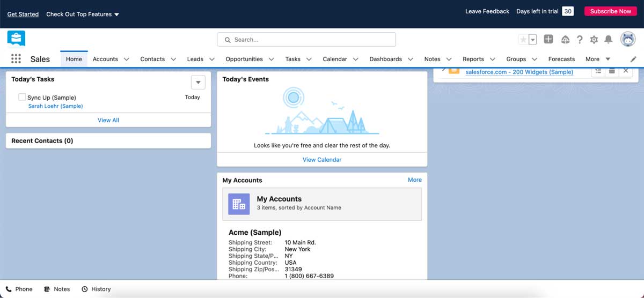Open salesforce.com - 200 Widgets (Sample) link
This screenshot has width=644, height=298.
point(519,72)
